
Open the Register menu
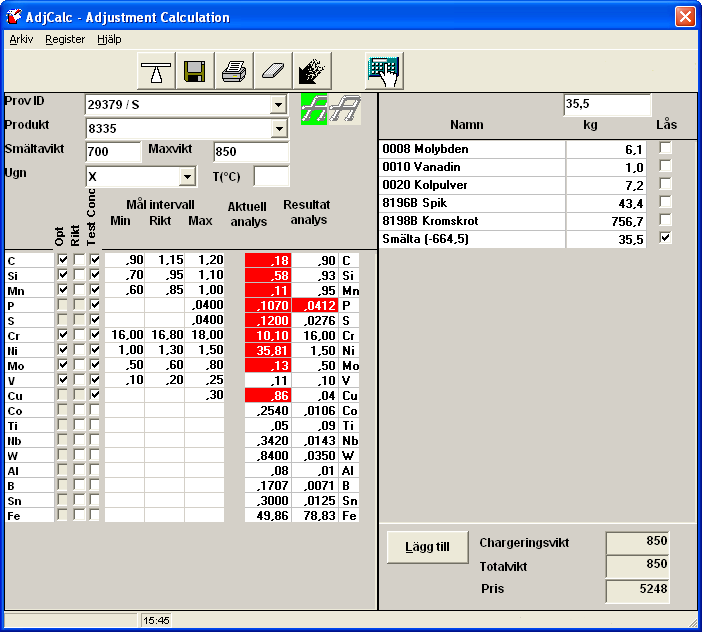point(65,39)
